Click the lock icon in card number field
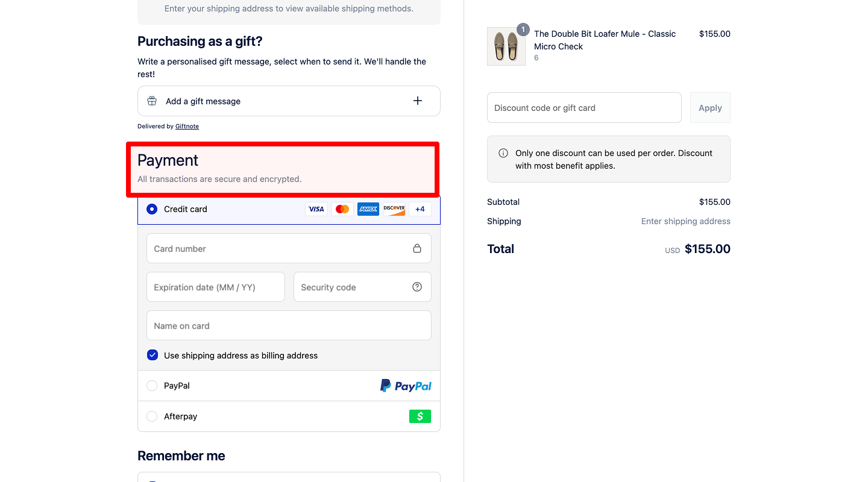The width and height of the screenshot is (868, 482). pos(417,248)
